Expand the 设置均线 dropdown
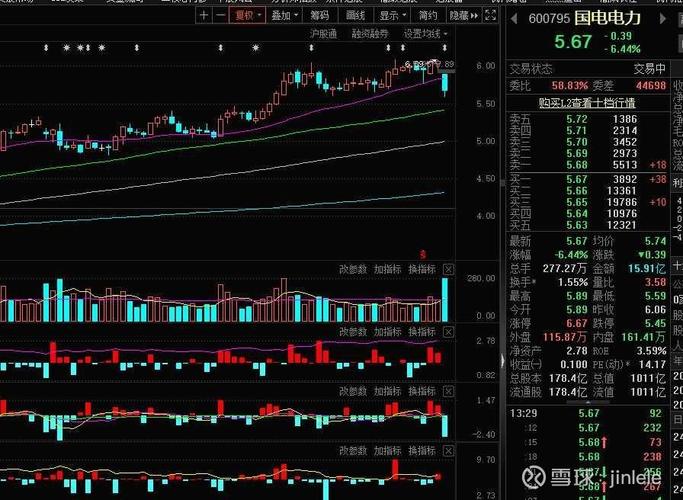 click(425, 34)
